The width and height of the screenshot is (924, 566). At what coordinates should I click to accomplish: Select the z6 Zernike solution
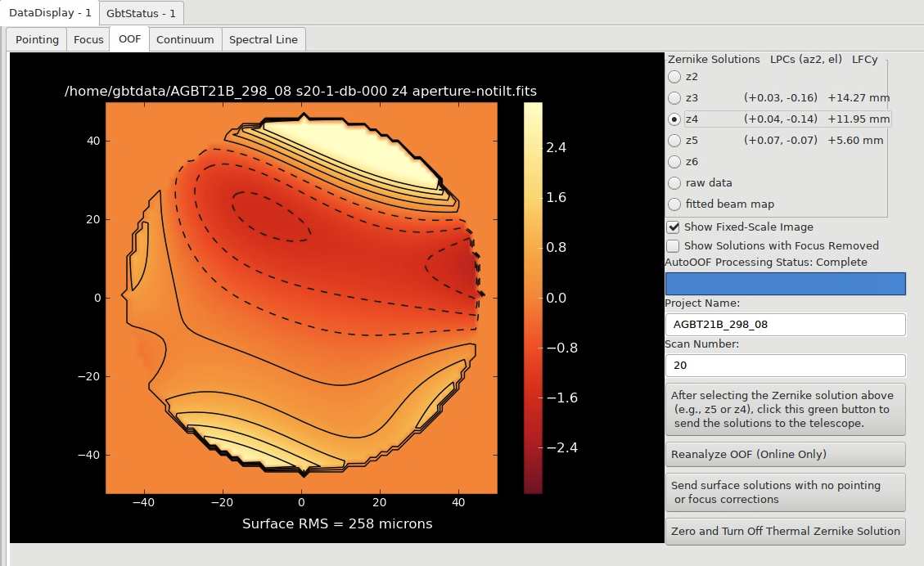[674, 161]
